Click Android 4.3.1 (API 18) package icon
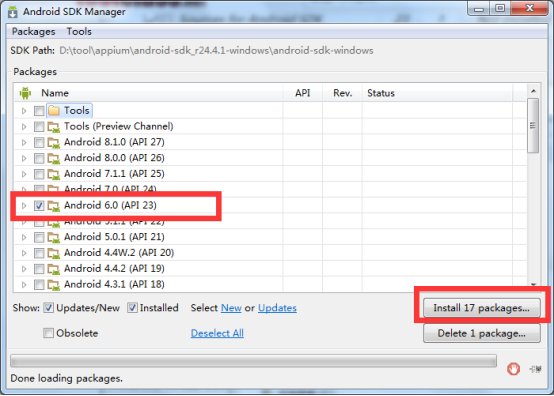 pos(54,285)
